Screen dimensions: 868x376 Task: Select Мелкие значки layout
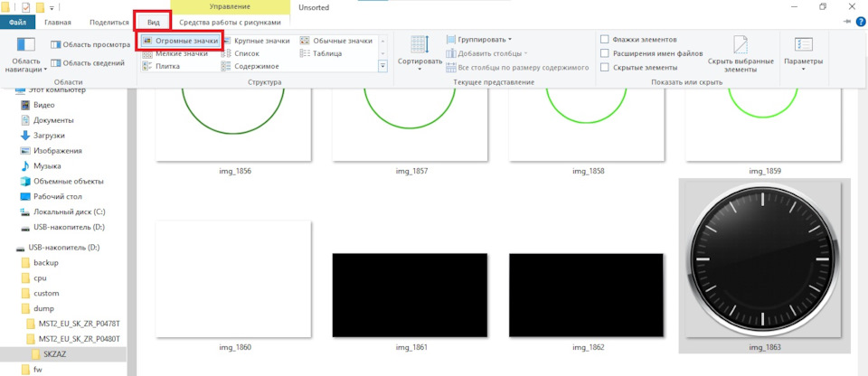point(175,53)
